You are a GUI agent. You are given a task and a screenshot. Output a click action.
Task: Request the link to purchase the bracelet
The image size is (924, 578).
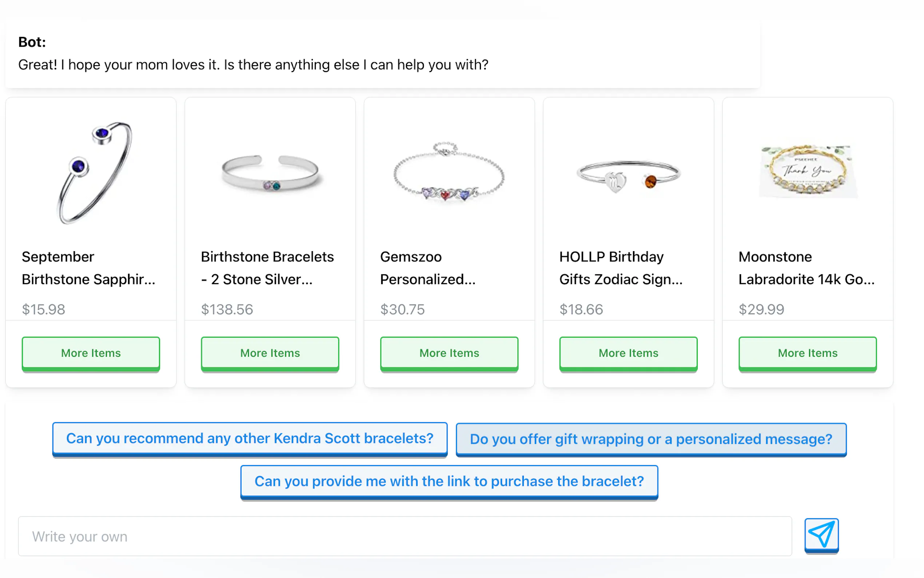(x=449, y=481)
